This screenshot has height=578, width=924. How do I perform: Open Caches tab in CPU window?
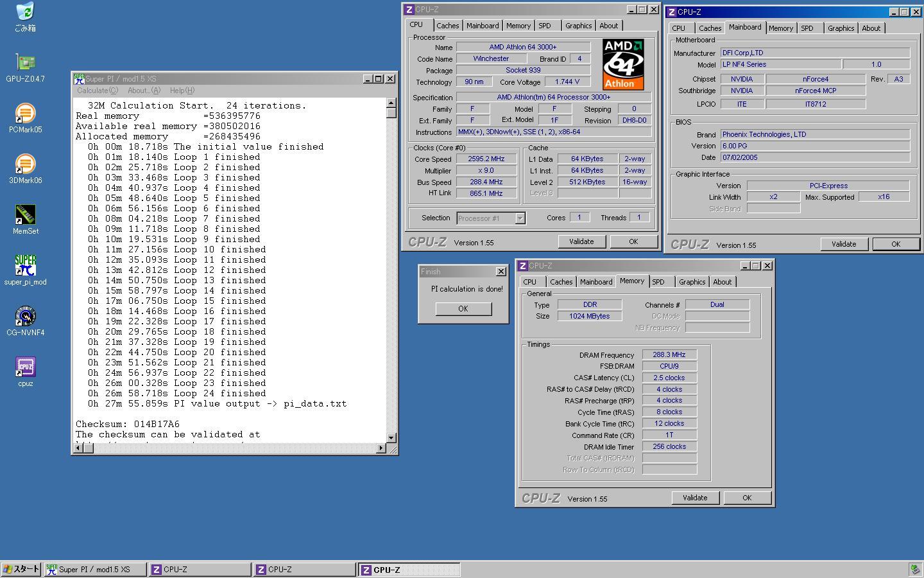pyautogui.click(x=447, y=26)
